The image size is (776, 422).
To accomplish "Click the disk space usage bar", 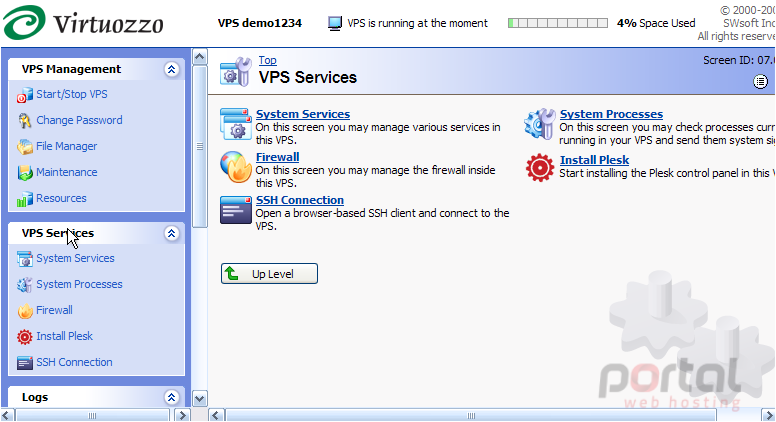I will click(558, 23).
